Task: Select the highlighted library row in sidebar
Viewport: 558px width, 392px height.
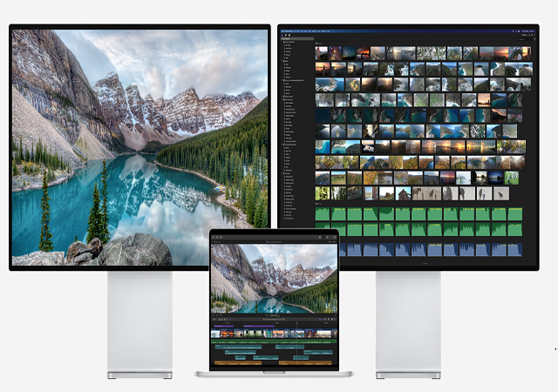Action: pyautogui.click(x=297, y=39)
